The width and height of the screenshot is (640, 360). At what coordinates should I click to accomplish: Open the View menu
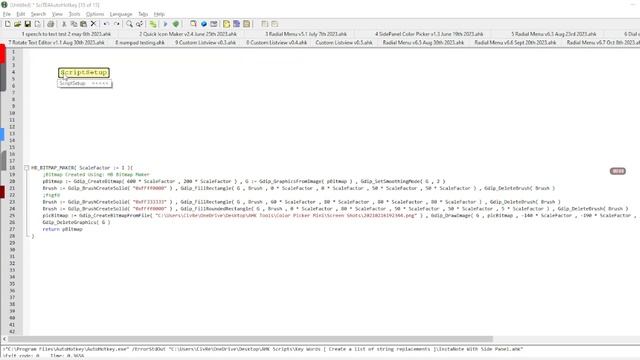[57, 14]
